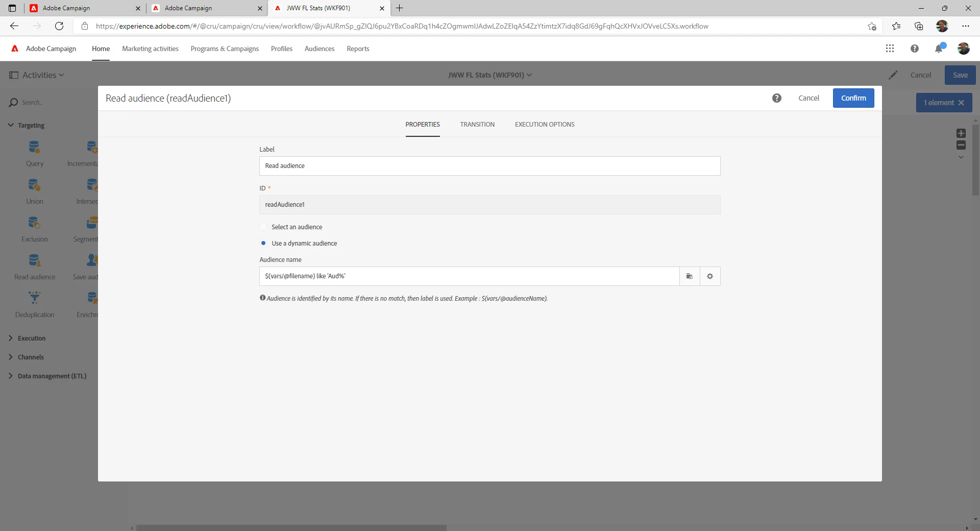
Task: Click the Intersection activity icon
Action: point(92,185)
